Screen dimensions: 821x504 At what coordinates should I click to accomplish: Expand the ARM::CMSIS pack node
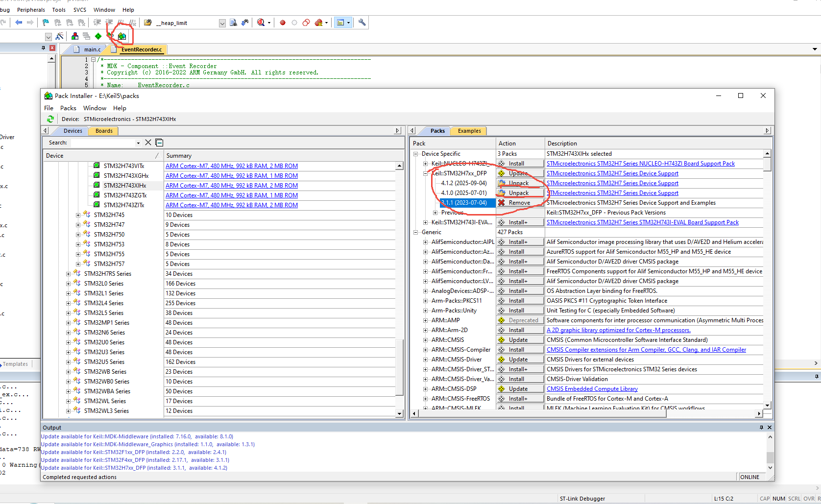(x=425, y=340)
